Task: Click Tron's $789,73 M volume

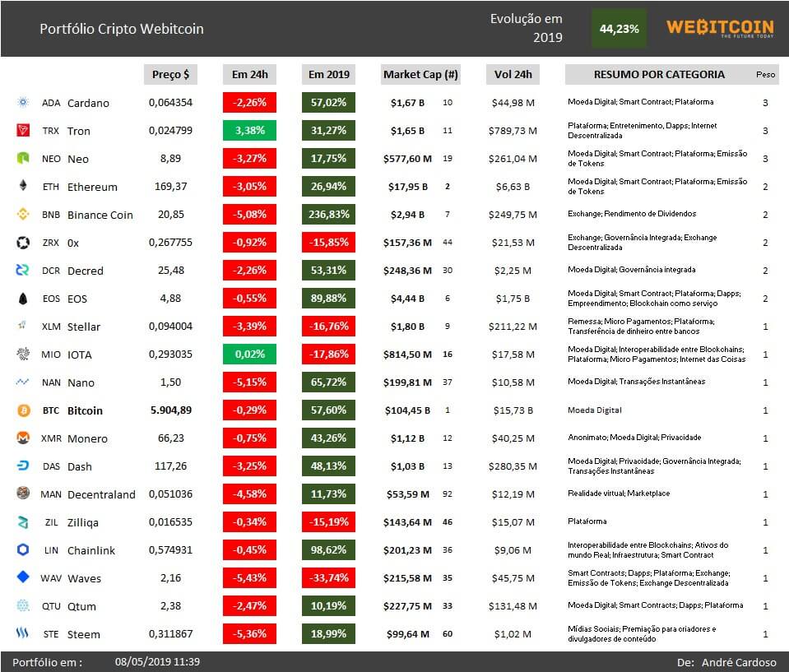Action: (513, 132)
